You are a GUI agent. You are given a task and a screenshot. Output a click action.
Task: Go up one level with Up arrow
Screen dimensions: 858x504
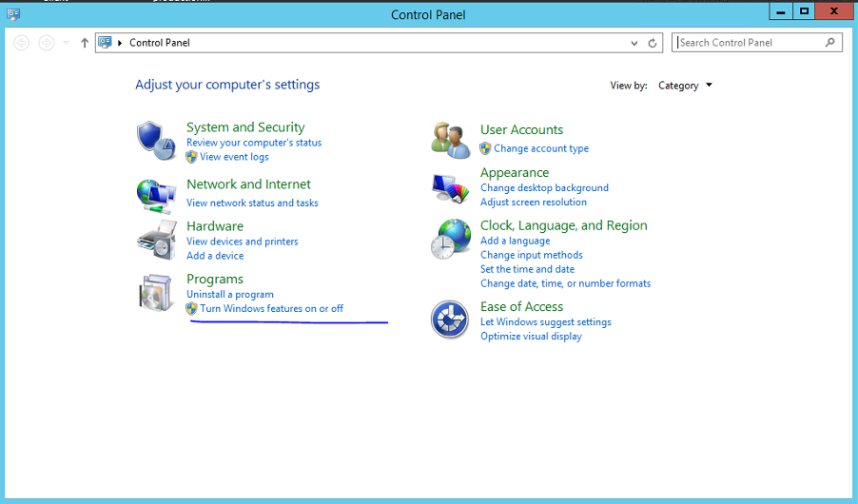pyautogui.click(x=85, y=43)
